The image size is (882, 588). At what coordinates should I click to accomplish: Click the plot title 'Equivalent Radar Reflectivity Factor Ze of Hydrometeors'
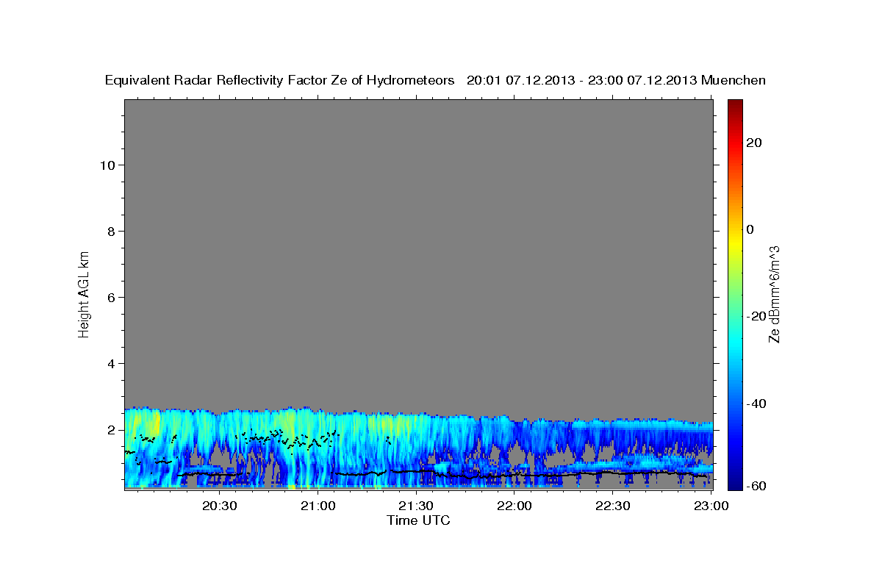(279, 80)
